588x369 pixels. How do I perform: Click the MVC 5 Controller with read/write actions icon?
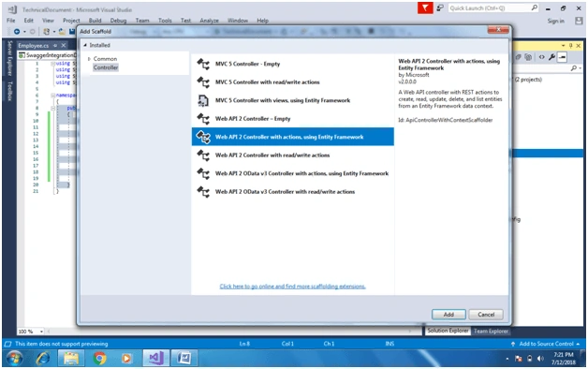pos(203,82)
